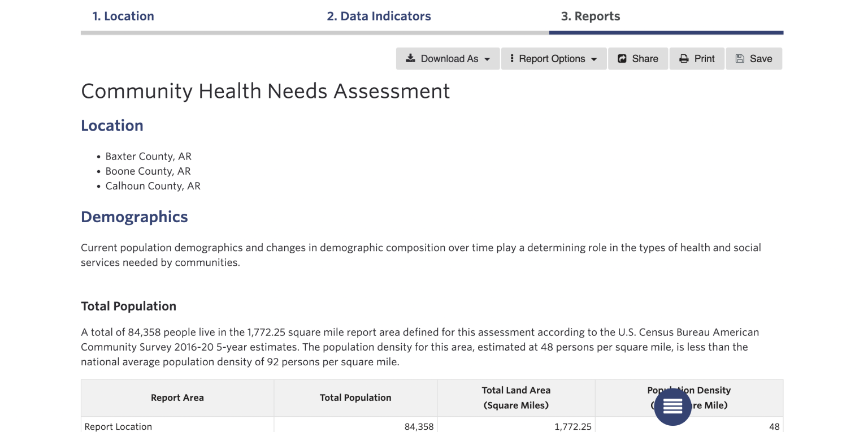Switch to the 2. Data Indicators tab
868x432 pixels.
pos(379,16)
